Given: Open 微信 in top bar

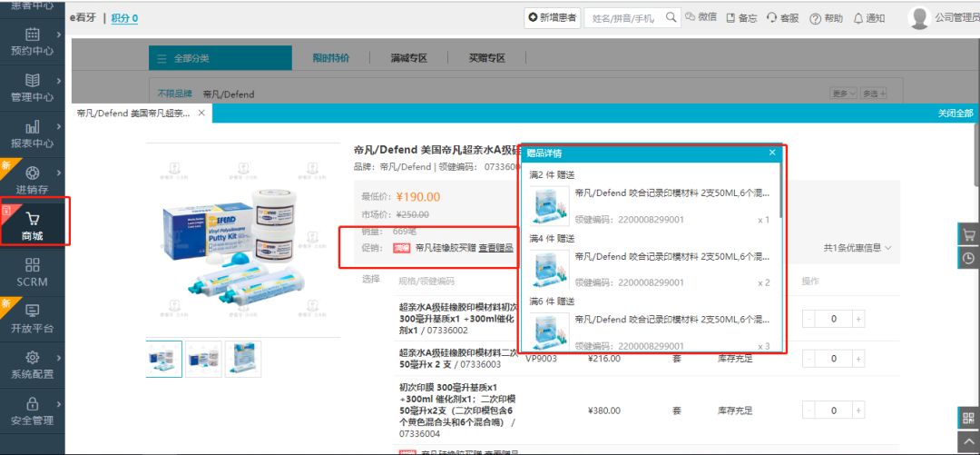Looking at the screenshot, I should tap(701, 17).
